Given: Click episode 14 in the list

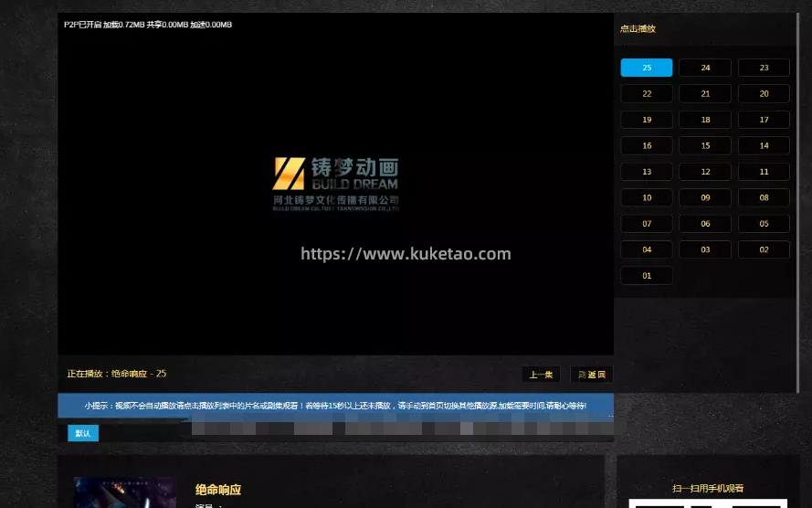Looking at the screenshot, I should click(764, 146).
